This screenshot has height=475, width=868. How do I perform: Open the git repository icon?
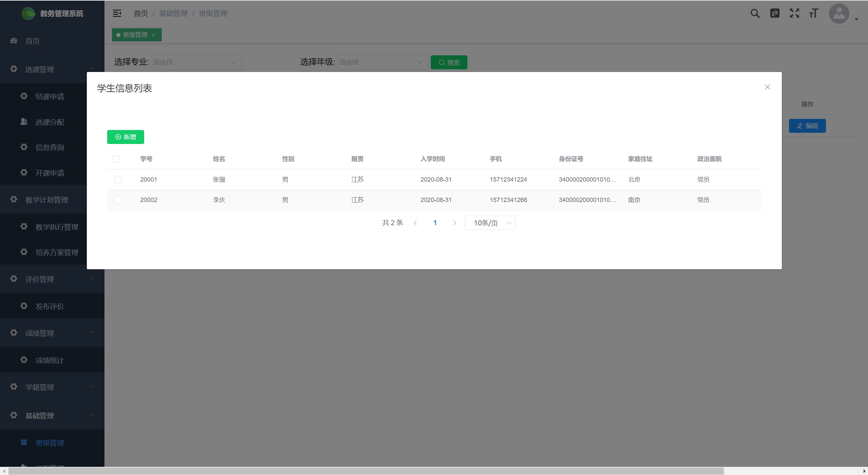point(775,13)
